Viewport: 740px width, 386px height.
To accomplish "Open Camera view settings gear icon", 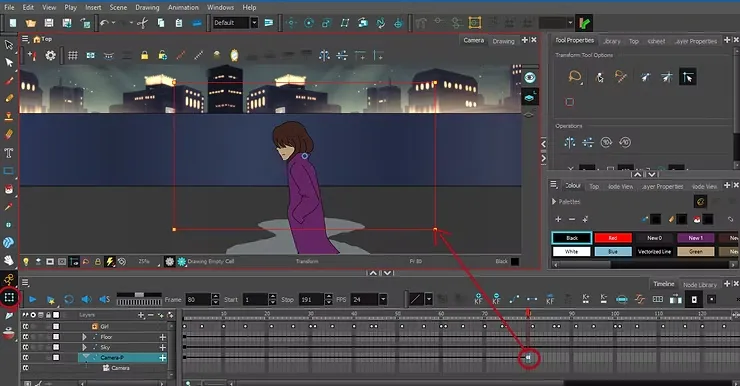I will coord(50,56).
